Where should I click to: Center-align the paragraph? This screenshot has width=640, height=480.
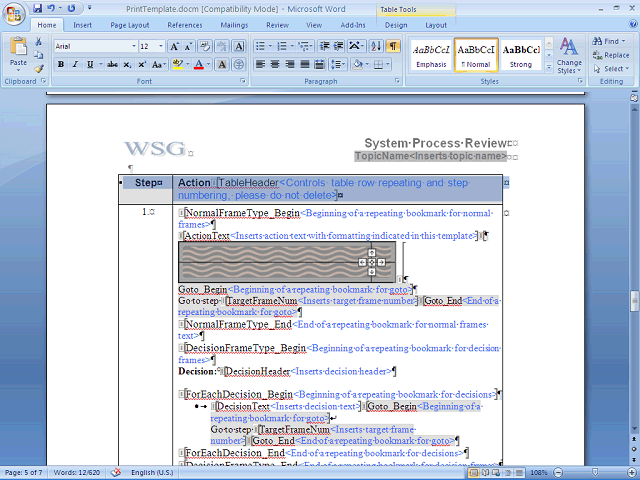(275, 64)
